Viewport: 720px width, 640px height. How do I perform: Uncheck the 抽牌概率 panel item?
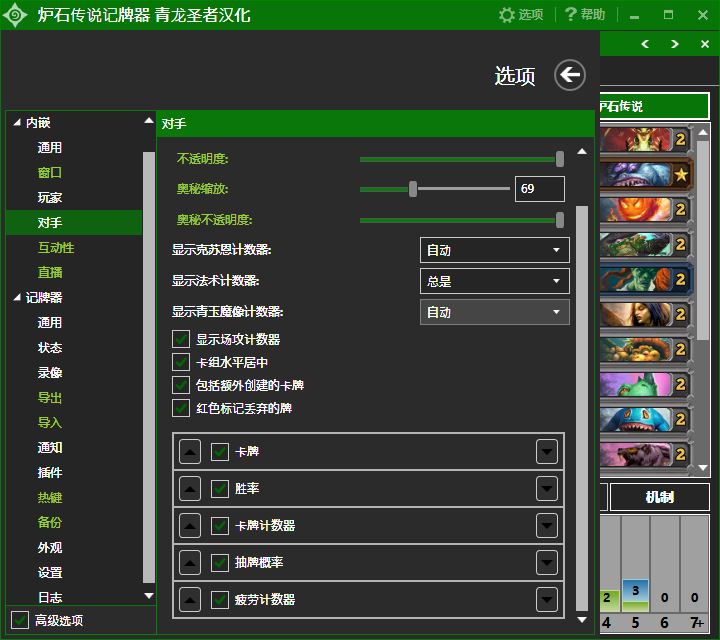point(219,562)
